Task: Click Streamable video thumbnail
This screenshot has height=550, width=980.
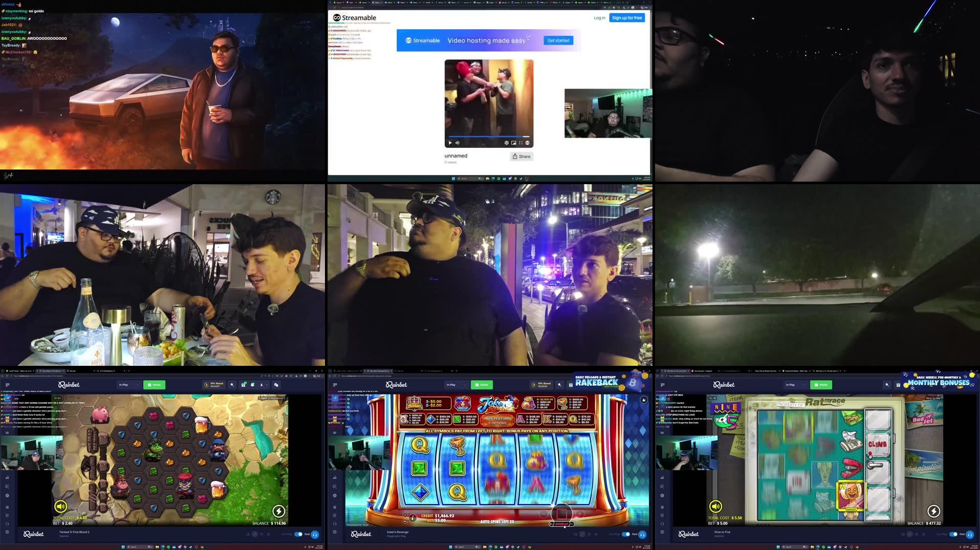Action: point(489,103)
